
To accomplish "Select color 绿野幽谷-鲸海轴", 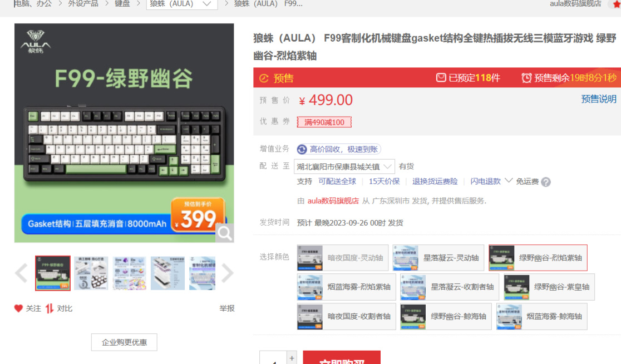I will pos(446,317).
